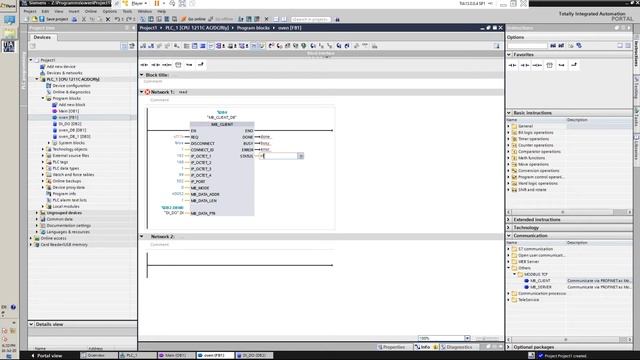Click the Redo arrow icon

point(129,19)
